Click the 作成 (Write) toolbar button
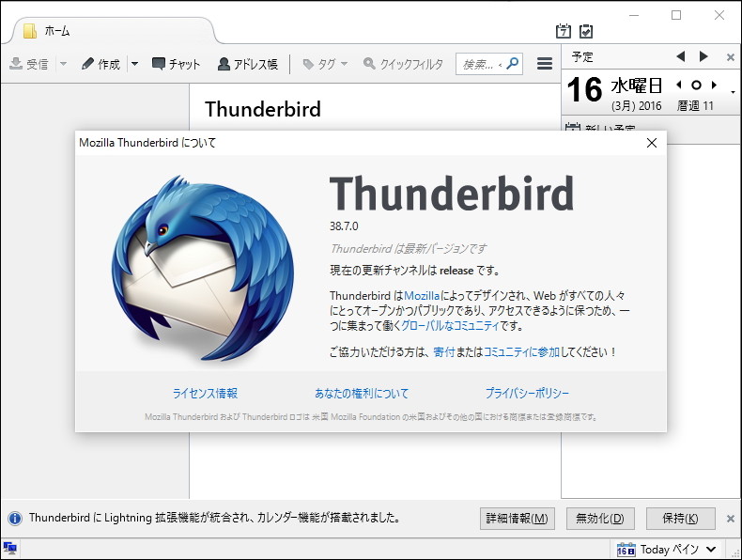This screenshot has width=742, height=560. [x=100, y=64]
